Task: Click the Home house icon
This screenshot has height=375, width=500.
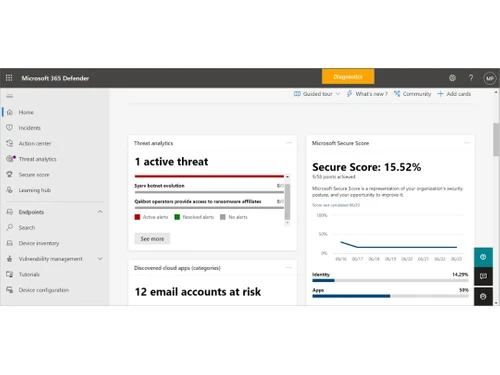Action: pos(10,112)
